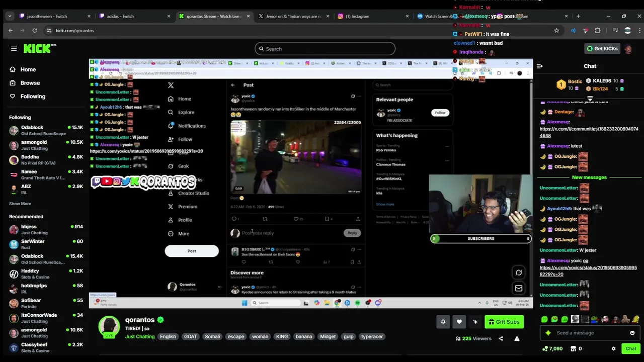
Task: Open a new browser tab with plus
Action: click(x=578, y=16)
